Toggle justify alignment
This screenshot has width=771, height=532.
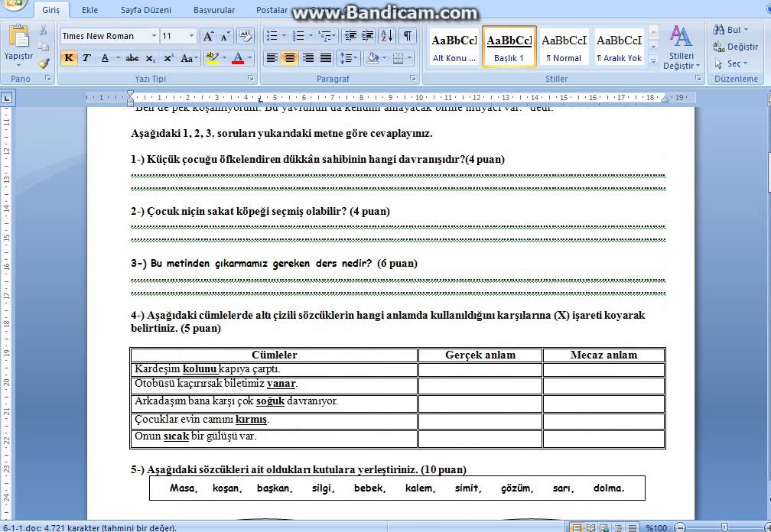326,58
